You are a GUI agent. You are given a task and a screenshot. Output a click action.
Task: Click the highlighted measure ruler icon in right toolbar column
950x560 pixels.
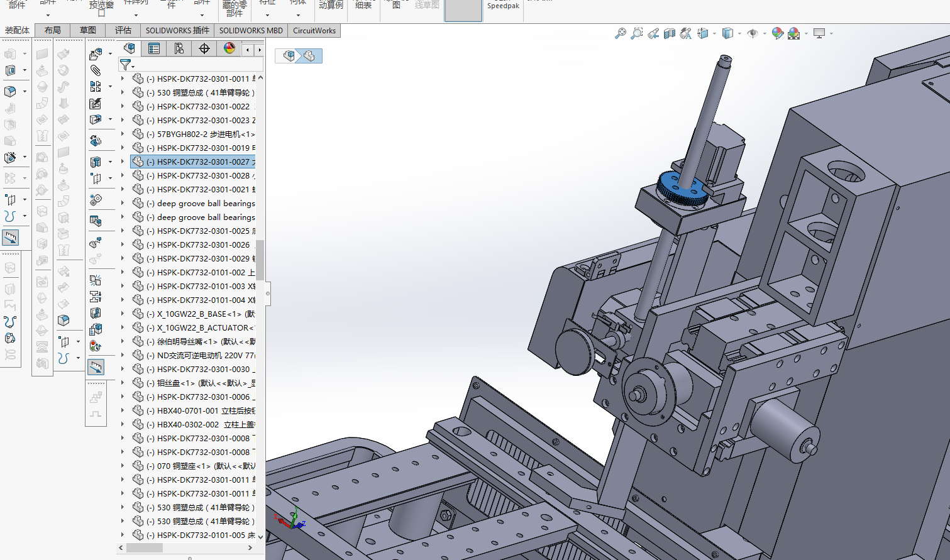96,367
